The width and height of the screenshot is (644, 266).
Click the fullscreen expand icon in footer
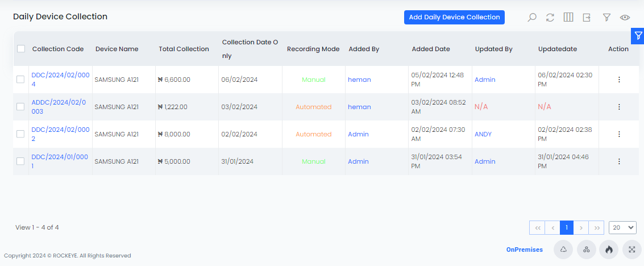tap(632, 250)
